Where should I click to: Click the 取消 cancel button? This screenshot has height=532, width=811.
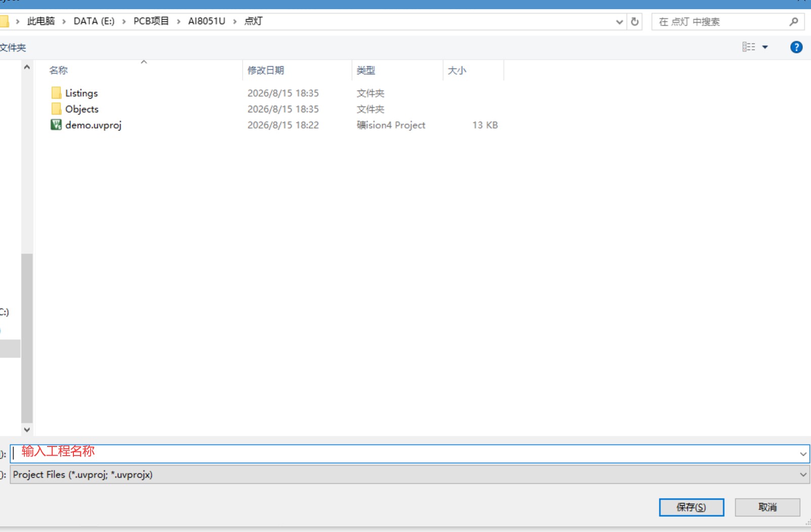pyautogui.click(x=767, y=507)
